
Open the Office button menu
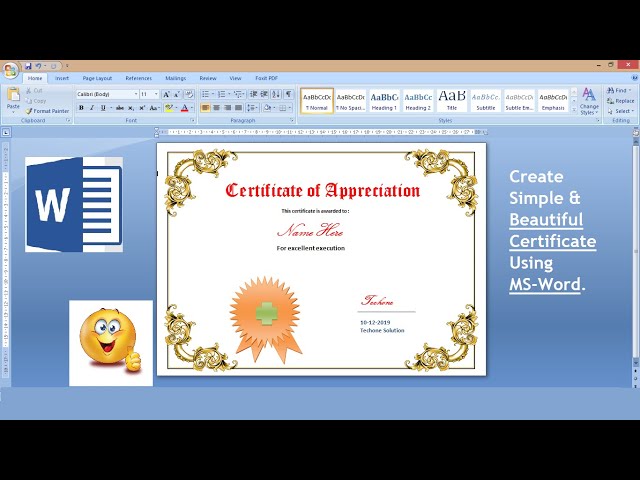[10, 70]
